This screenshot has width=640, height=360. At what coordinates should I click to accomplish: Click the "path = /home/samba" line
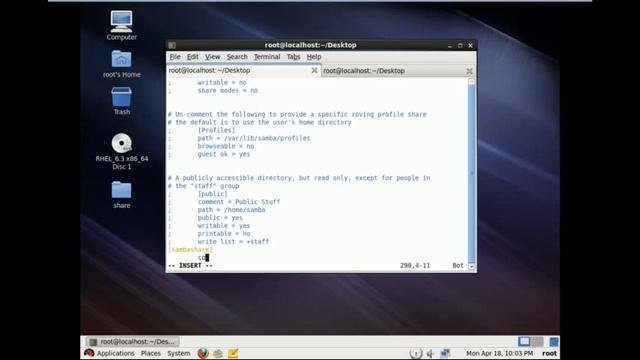pos(231,210)
